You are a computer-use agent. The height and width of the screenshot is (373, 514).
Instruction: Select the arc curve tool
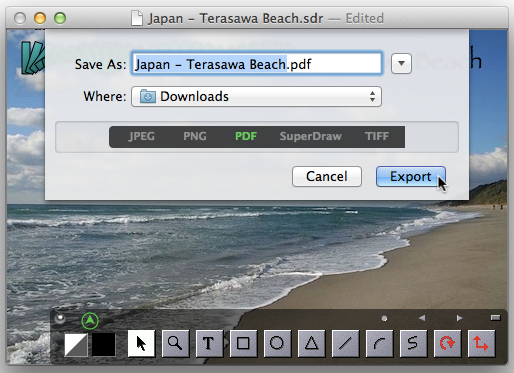(380, 343)
